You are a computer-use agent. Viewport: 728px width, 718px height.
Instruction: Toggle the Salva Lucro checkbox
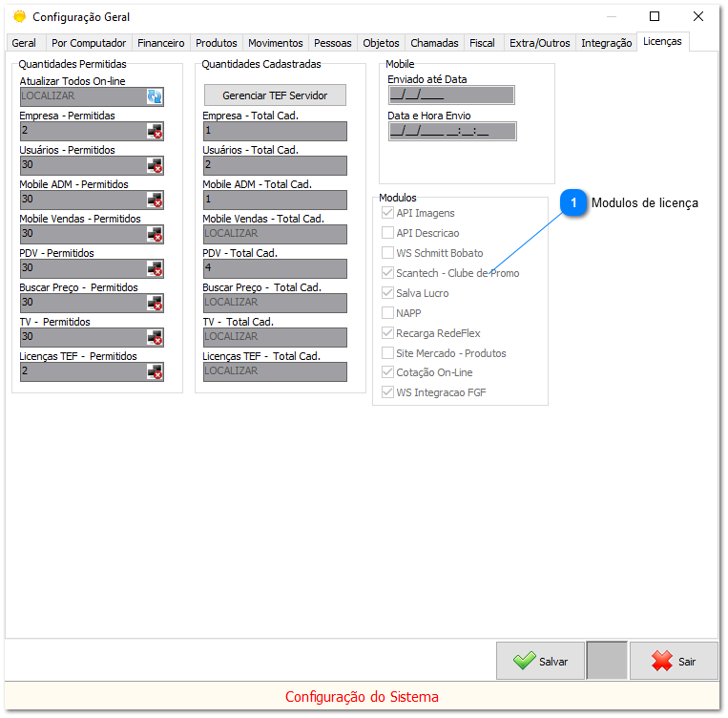387,293
